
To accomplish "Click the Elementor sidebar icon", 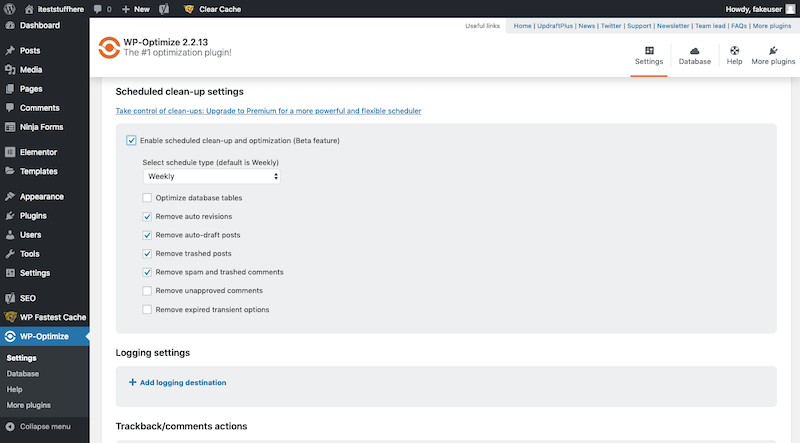I will click(10, 152).
